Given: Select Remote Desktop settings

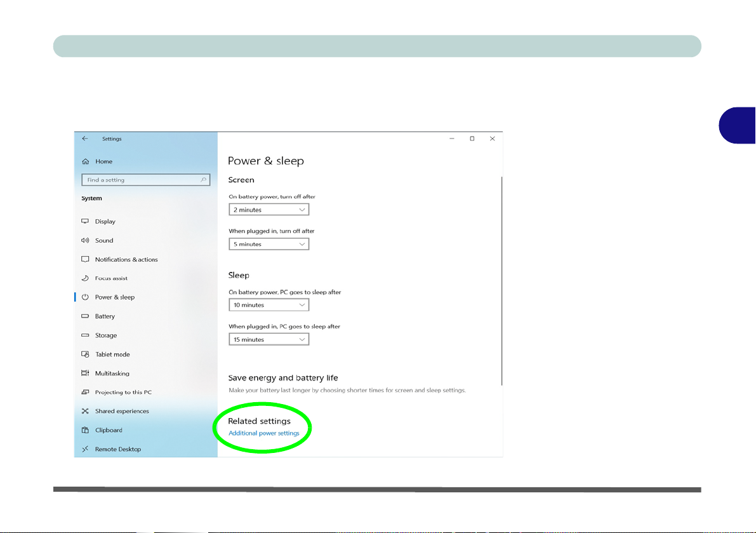Looking at the screenshot, I should [x=118, y=449].
